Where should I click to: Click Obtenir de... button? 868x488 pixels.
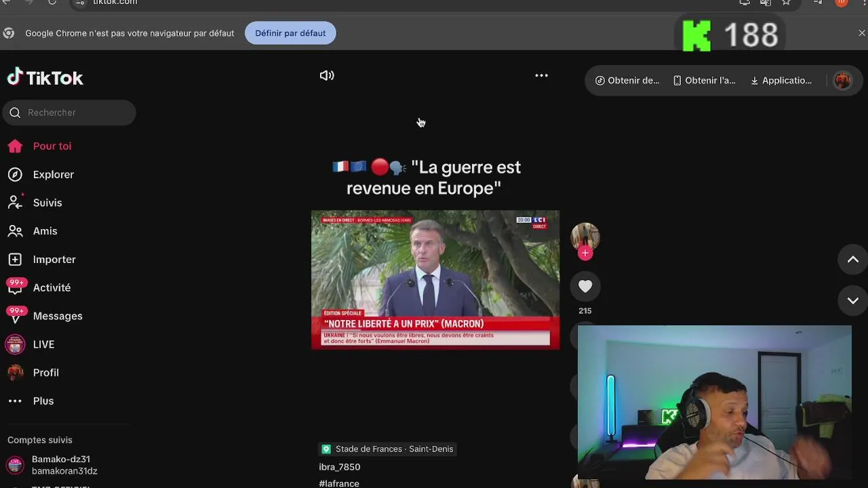(x=627, y=81)
